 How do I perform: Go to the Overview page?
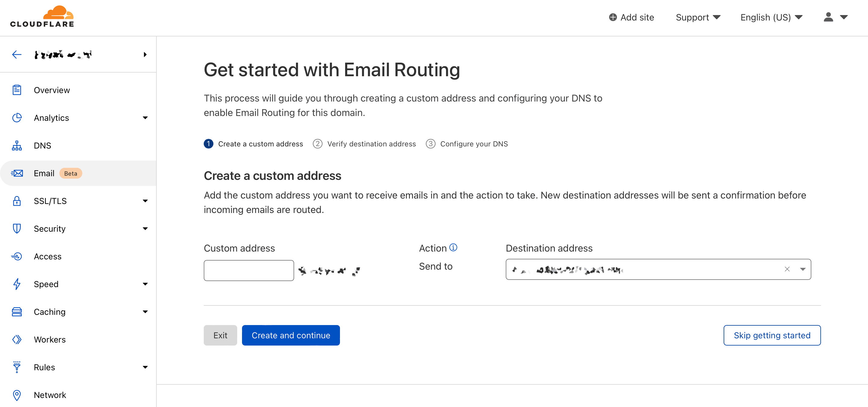tap(52, 90)
